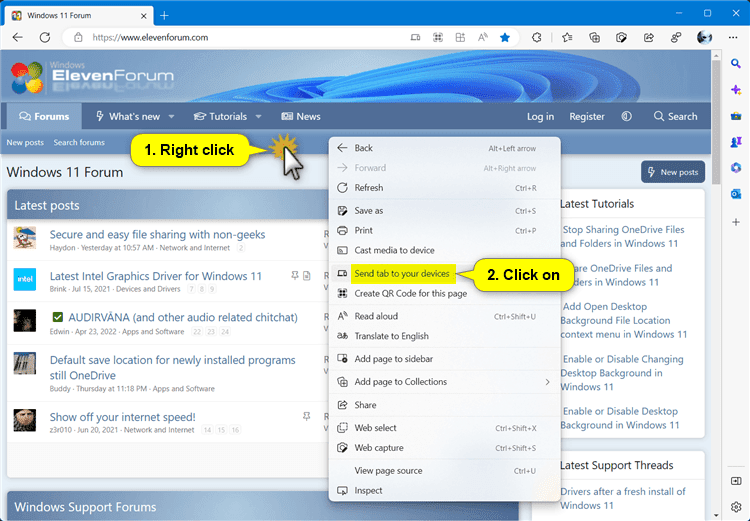Click the Intel avatar thumbnail

pos(24,279)
